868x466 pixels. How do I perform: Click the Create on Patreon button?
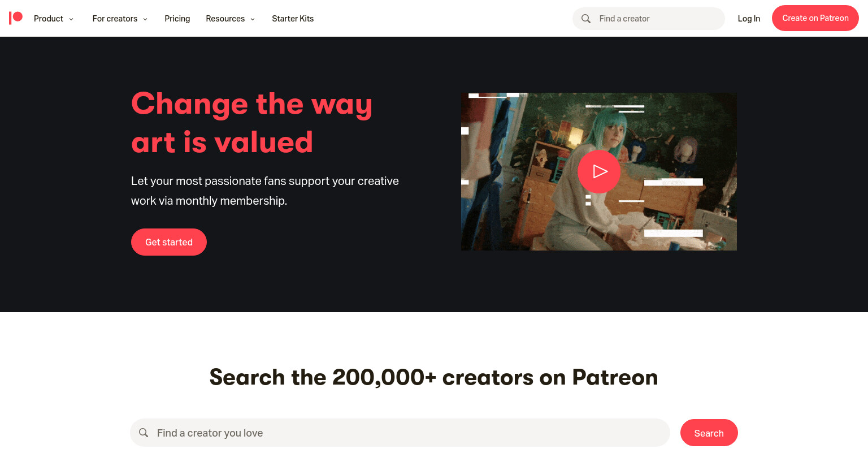[815, 18]
